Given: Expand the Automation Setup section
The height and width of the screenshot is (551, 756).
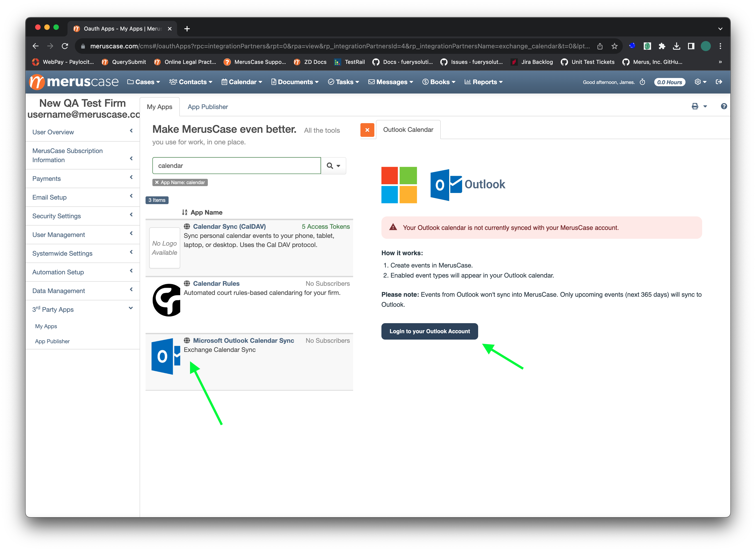Looking at the screenshot, I should pos(82,272).
